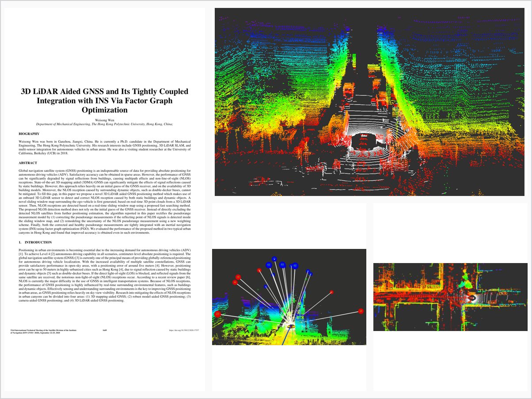Click the red satellite marker at the ray image's left edge
532x399 pixels.
[217, 314]
